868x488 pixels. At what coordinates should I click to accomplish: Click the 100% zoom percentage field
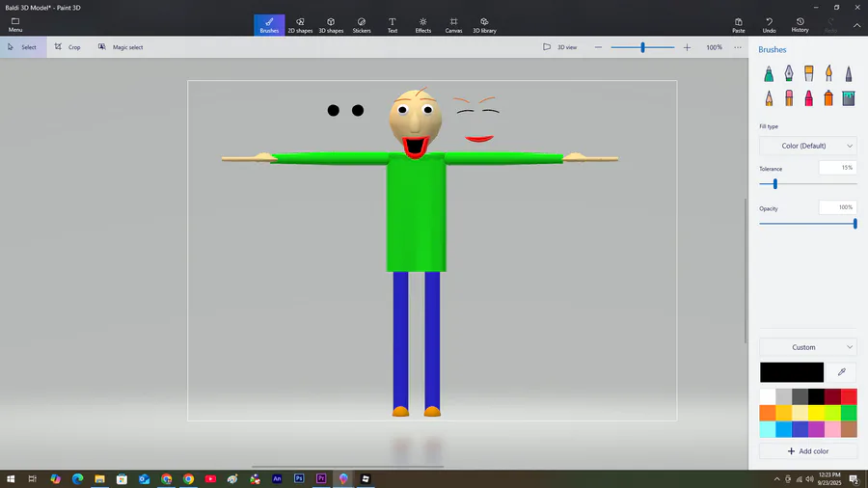coord(714,47)
